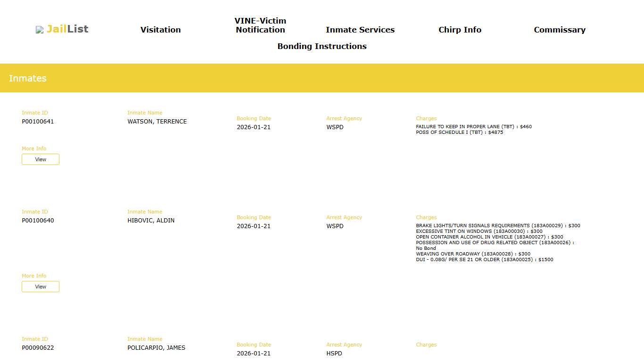The image size is (644, 362).
Task: Click View button for Terrence Watson
Action: [41, 159]
